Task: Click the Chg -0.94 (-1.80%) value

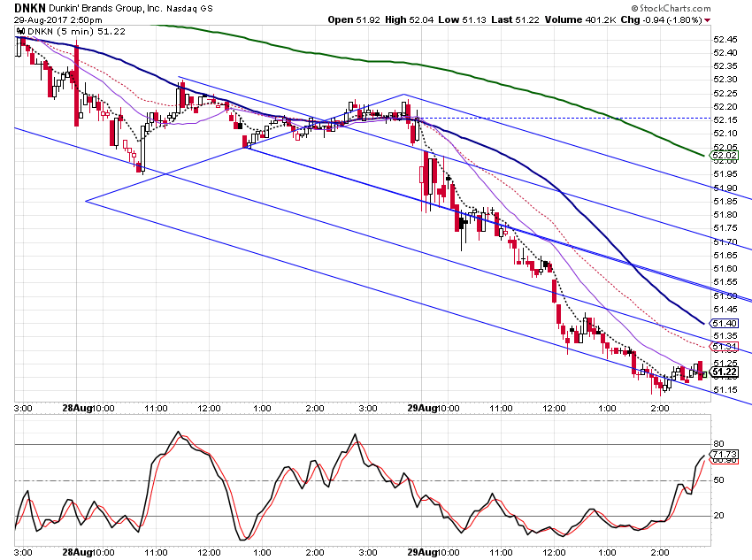Action: [662, 19]
